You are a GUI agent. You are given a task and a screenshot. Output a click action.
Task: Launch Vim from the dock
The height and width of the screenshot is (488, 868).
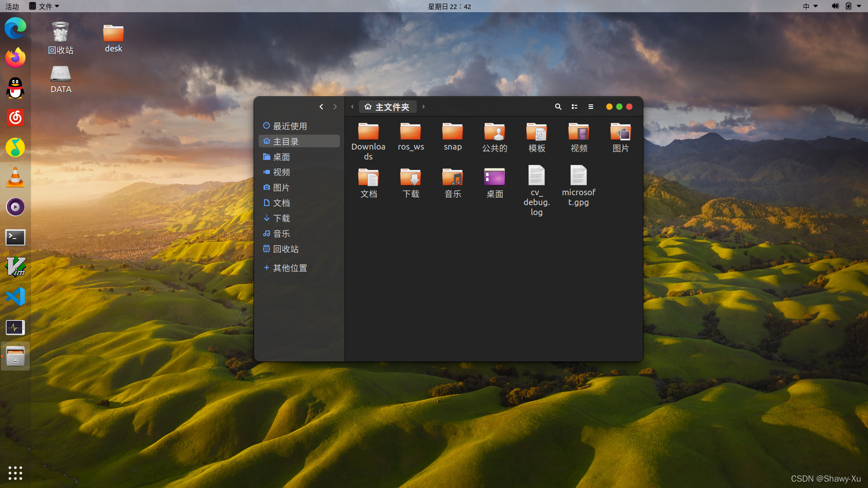(x=15, y=267)
